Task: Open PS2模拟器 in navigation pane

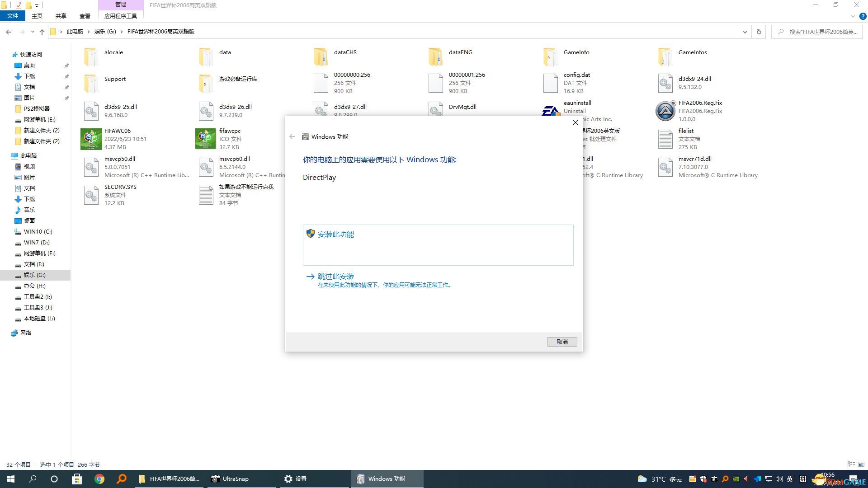Action: pyautogui.click(x=37, y=108)
